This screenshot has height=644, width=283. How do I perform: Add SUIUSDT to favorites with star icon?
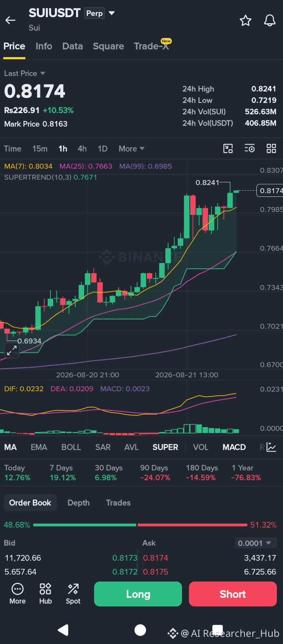coord(245,20)
